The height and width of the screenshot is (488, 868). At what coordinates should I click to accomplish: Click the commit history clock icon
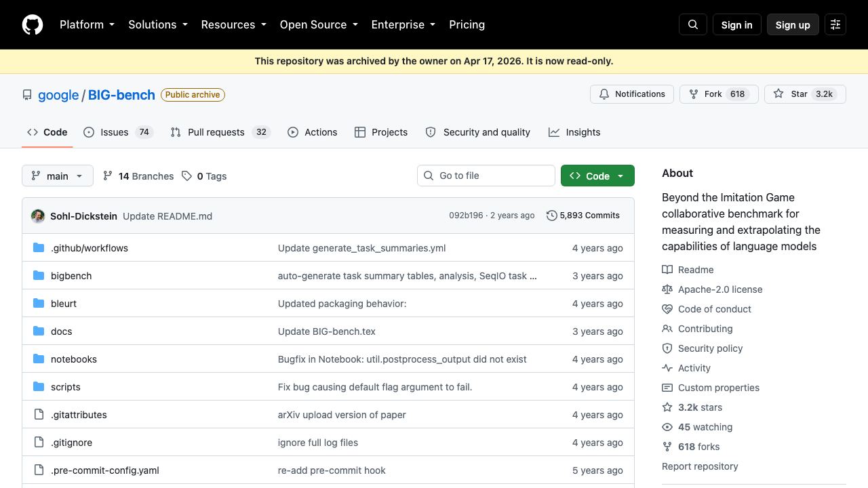[552, 216]
